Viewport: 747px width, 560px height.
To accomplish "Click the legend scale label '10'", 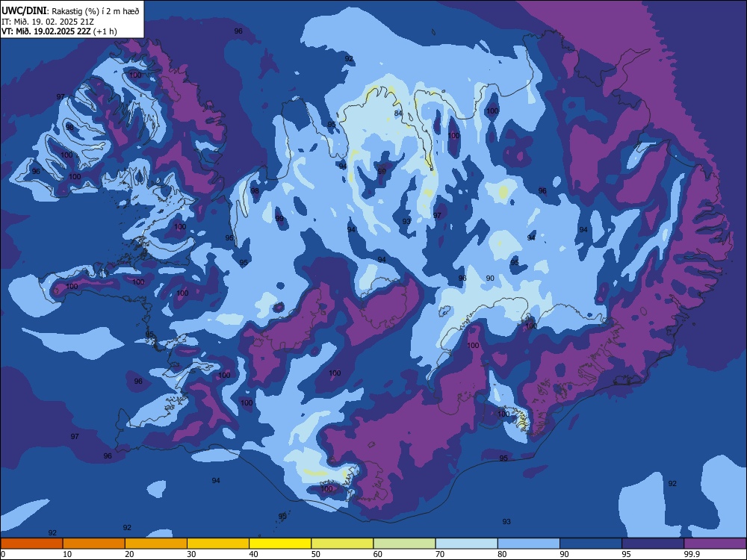I will pos(67,554).
